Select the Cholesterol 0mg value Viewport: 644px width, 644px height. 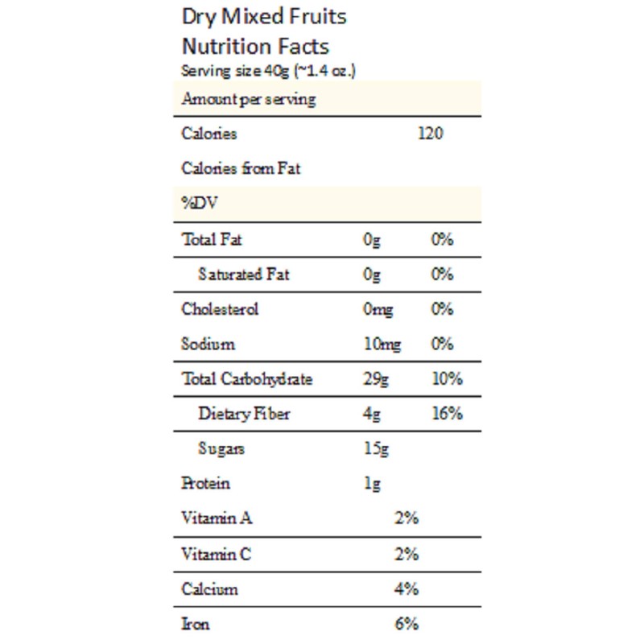(378, 310)
